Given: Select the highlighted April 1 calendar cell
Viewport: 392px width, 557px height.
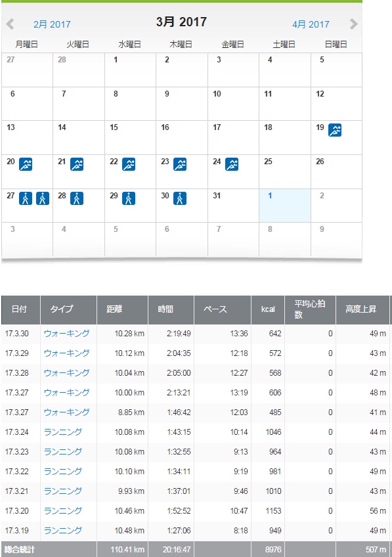Looking at the screenshot, I should point(285,206).
